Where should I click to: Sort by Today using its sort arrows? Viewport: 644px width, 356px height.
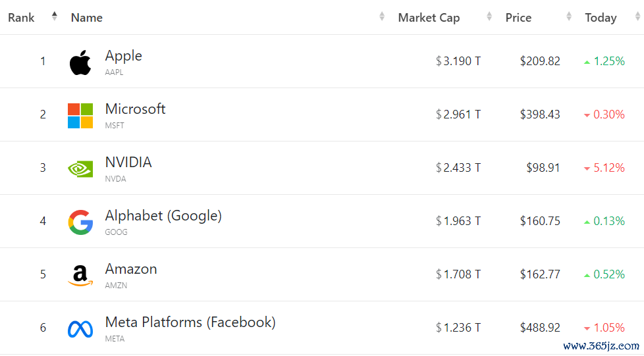637,17
